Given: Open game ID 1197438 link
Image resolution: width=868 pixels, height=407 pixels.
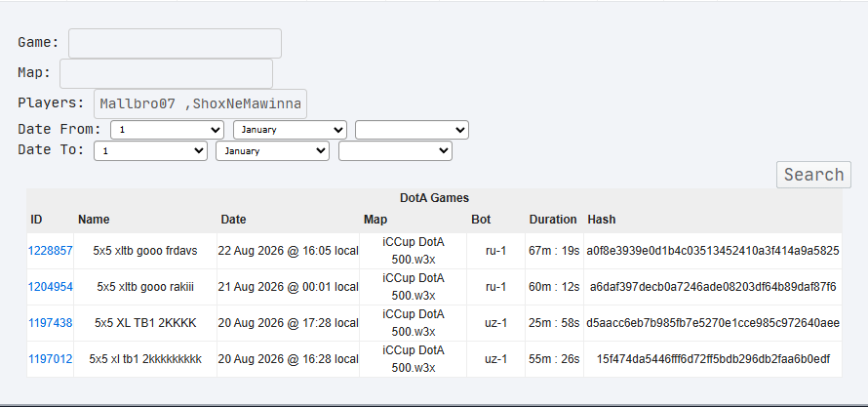Looking at the screenshot, I should (x=51, y=323).
